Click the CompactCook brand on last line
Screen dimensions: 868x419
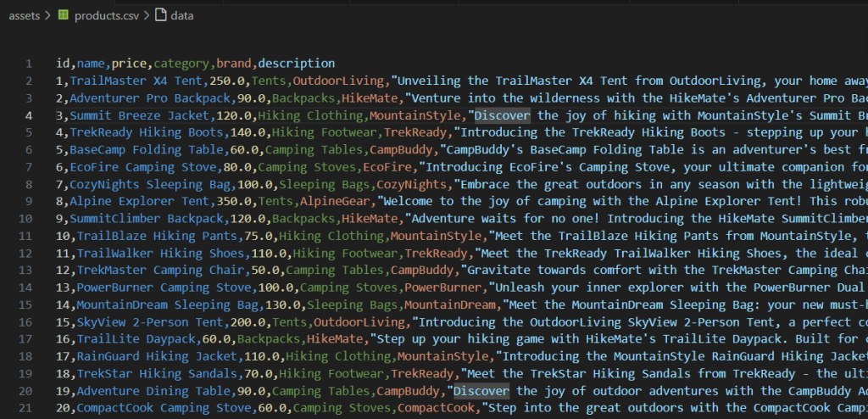tap(435, 409)
